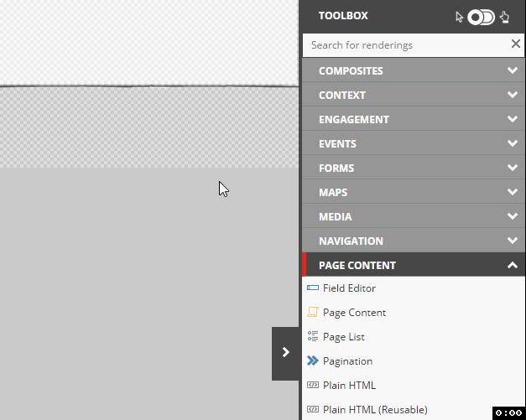Click the Page Content scroll icon
Screen dimensions: 526x420
click(313, 312)
